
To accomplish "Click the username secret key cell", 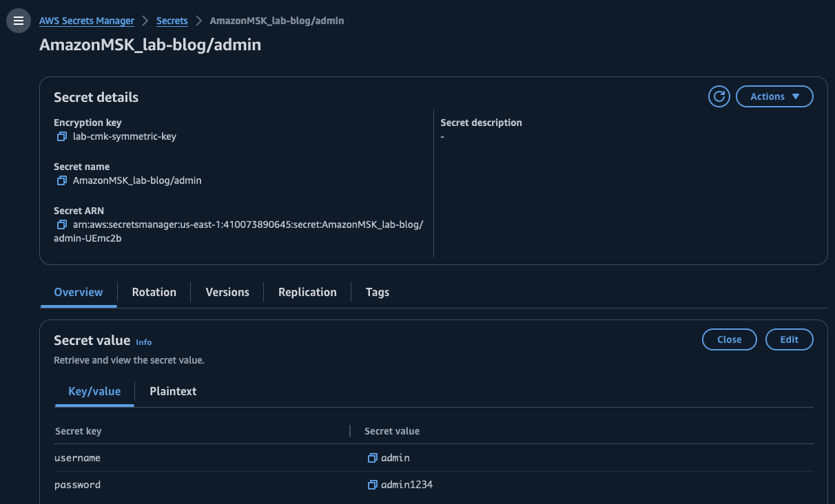I will point(77,458).
